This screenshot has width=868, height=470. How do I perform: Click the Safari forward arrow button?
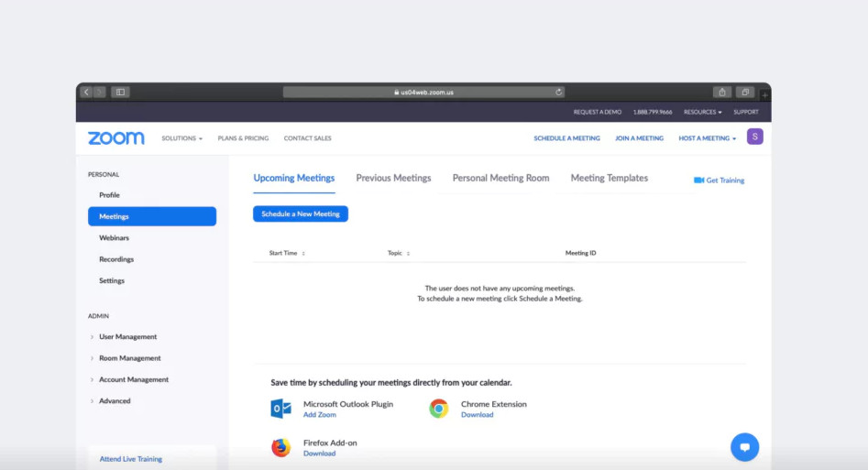[100, 92]
